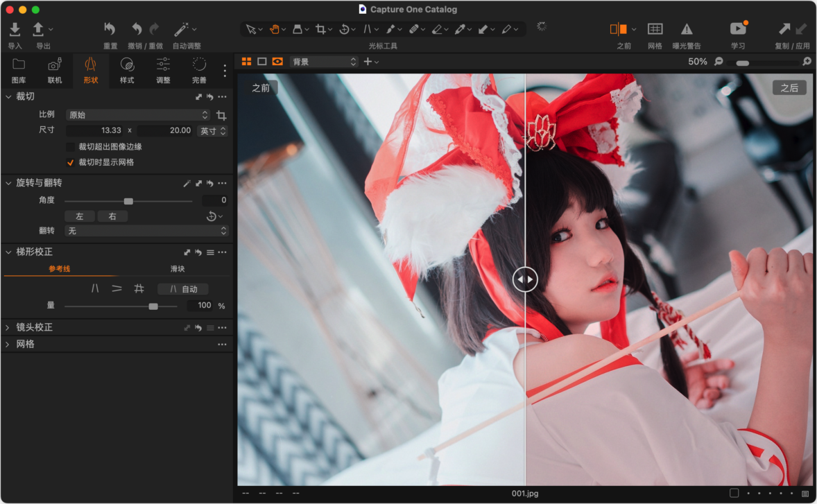Switch to Shape (形状) tool tab
This screenshot has height=504, width=817.
tap(91, 71)
